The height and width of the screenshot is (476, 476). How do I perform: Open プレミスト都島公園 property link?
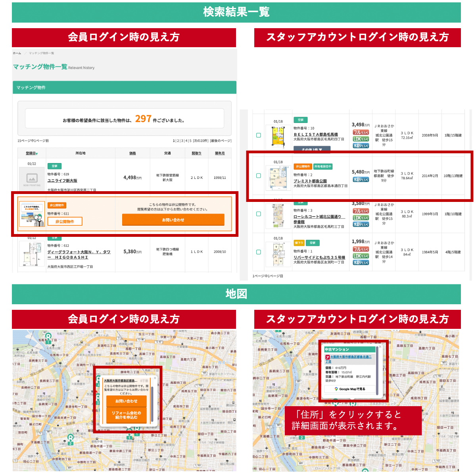(310, 181)
